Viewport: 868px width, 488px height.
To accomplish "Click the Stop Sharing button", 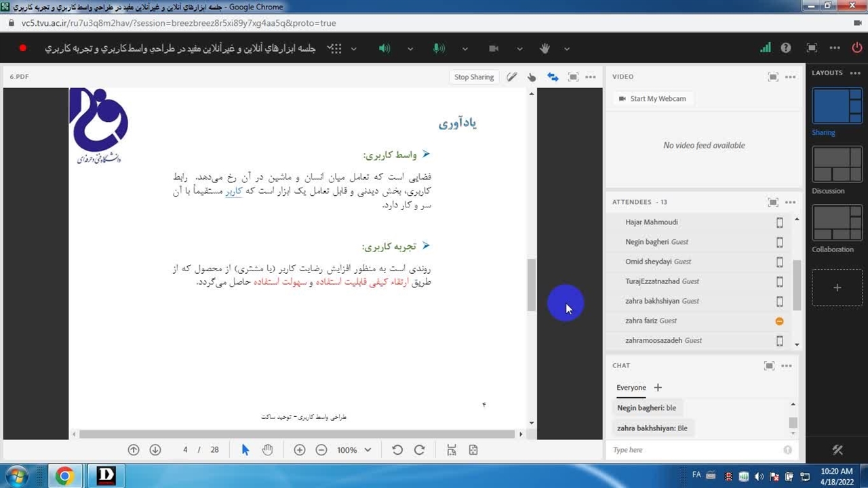I will pos(473,77).
